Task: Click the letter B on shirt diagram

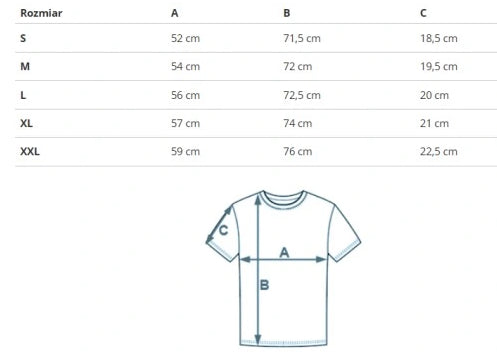Action: coord(264,285)
